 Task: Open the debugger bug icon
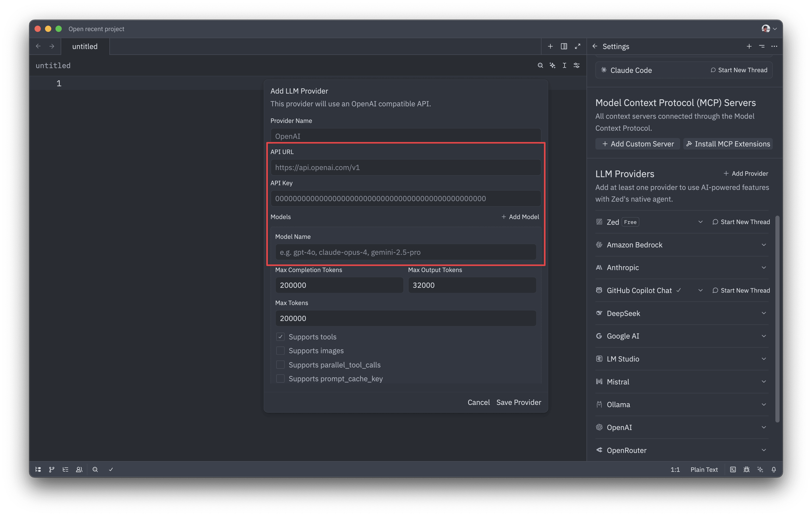(x=747, y=469)
